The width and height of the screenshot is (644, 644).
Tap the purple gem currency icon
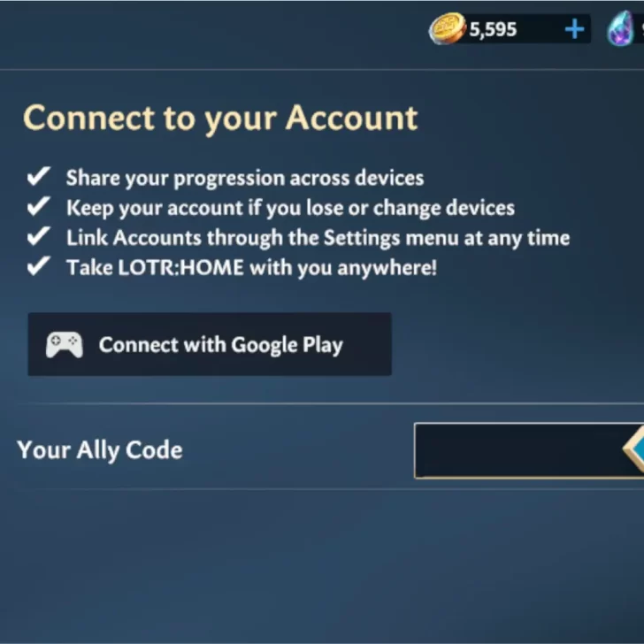[x=621, y=28]
